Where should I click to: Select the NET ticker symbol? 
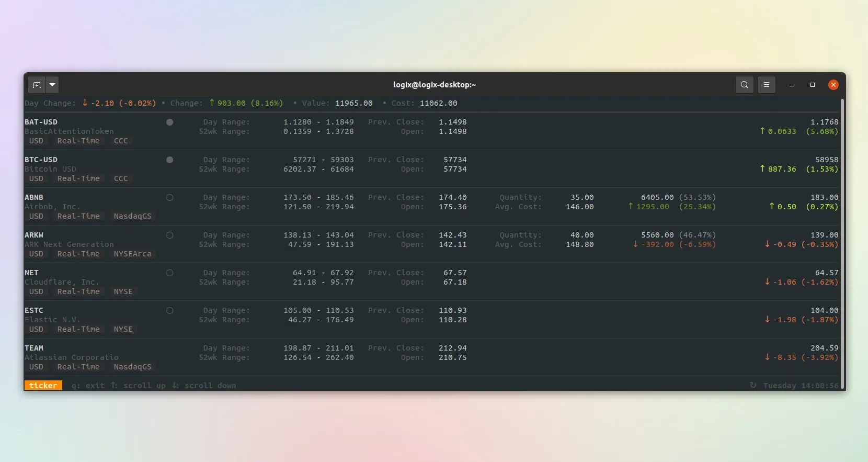31,273
